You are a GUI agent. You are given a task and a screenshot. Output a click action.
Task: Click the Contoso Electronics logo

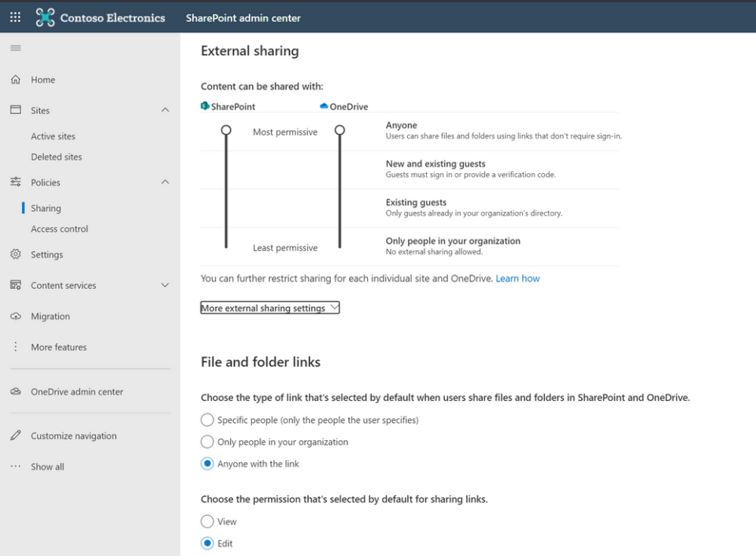click(x=45, y=17)
